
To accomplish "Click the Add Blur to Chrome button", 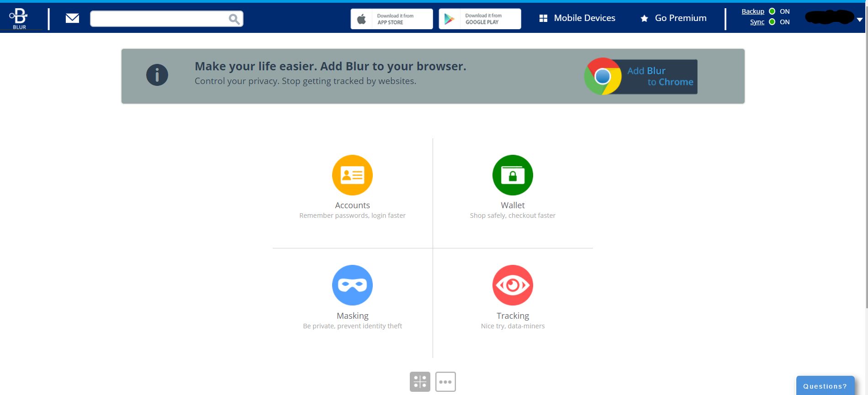I will tap(641, 76).
